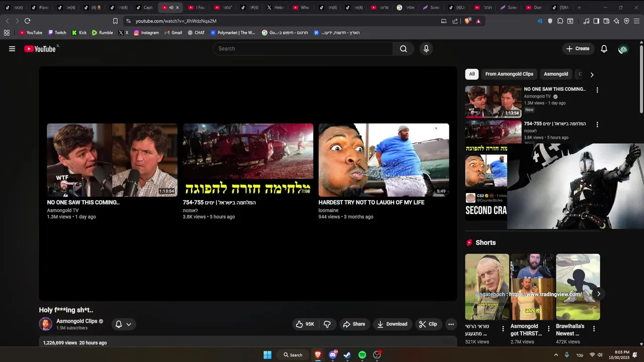The width and height of the screenshot is (644, 362).
Task: Open the YouTube guide hamburger menu
Action: pyautogui.click(x=12, y=49)
